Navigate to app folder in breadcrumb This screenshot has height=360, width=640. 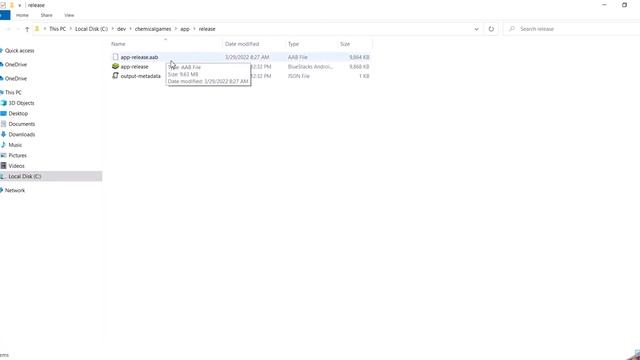185,29
